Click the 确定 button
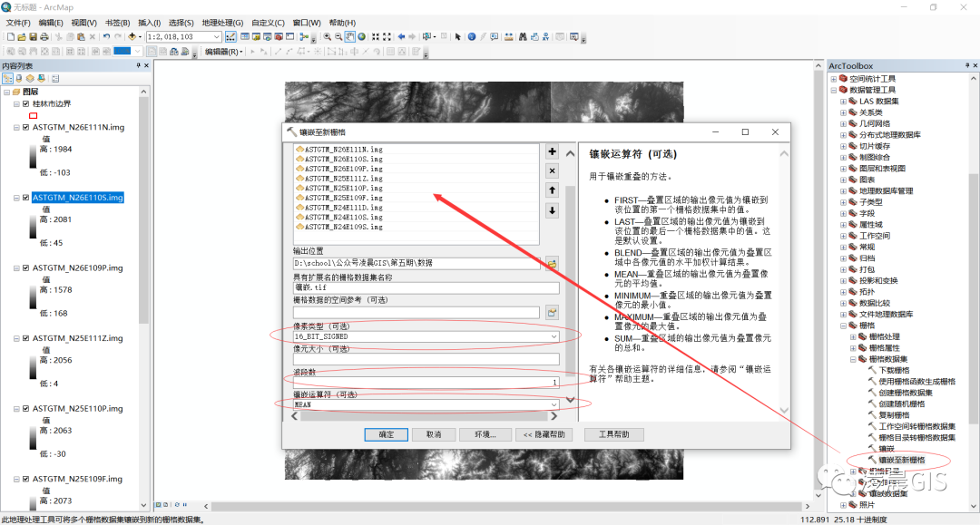The image size is (980, 525). [x=387, y=434]
